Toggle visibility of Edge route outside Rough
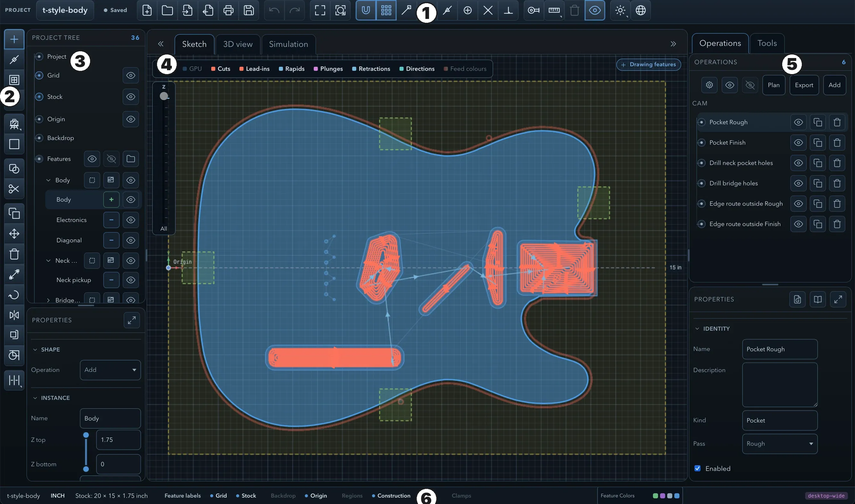 [798, 204]
